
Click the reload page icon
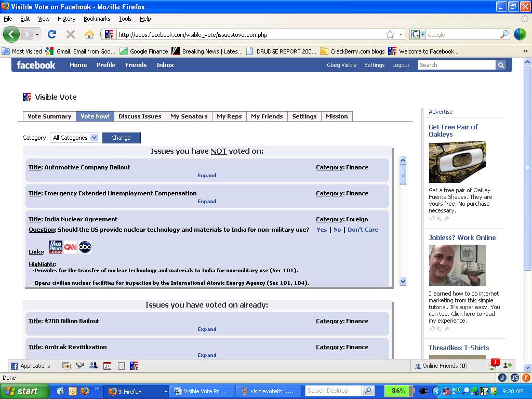pos(52,34)
